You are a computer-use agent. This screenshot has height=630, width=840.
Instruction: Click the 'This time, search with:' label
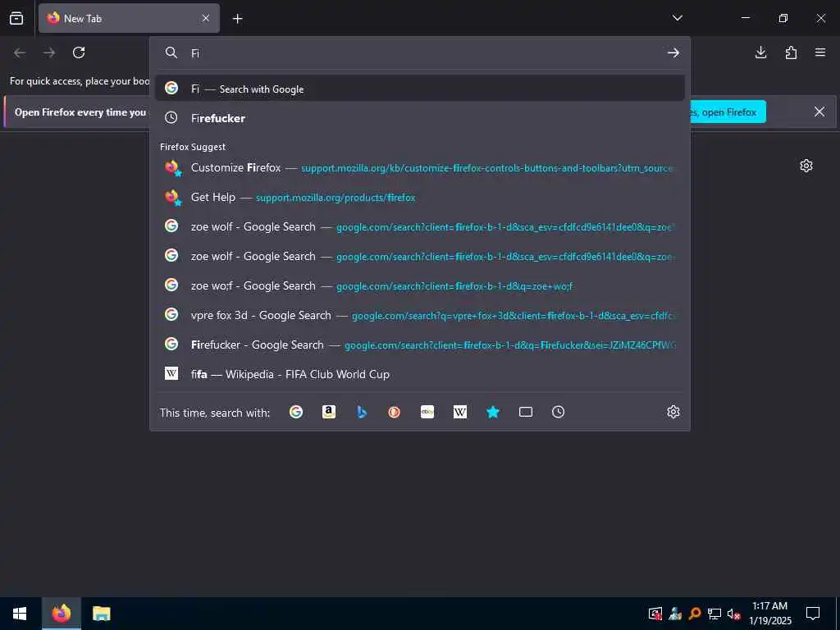tap(215, 413)
